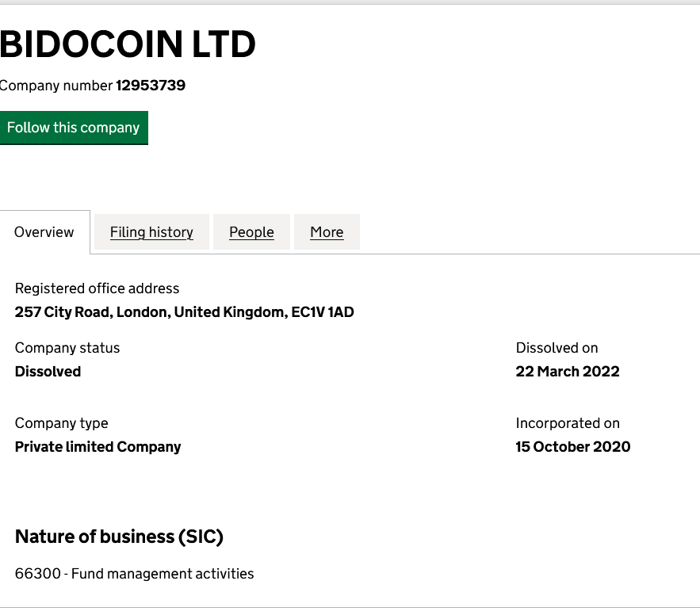
Task: Click the BIDOCOIN LTD company heading
Action: click(128, 44)
